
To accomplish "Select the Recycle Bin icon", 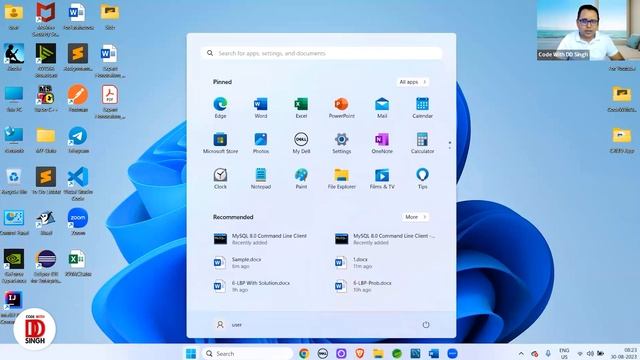I will click(14, 181).
